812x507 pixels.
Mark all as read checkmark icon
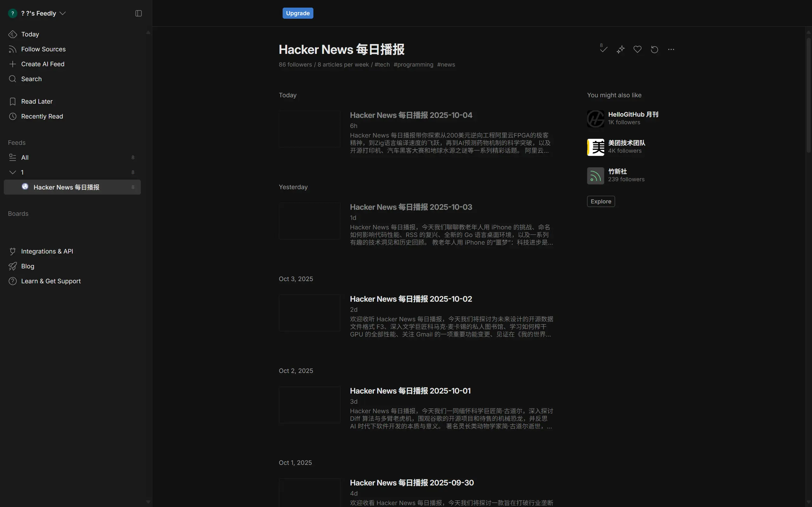point(603,49)
